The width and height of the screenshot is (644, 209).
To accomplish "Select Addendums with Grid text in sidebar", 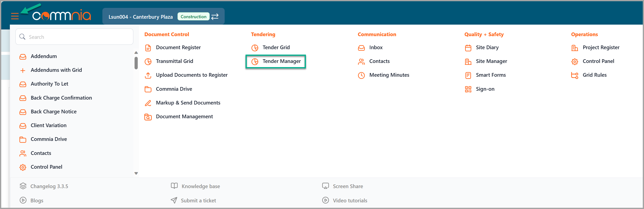I will tap(56, 70).
